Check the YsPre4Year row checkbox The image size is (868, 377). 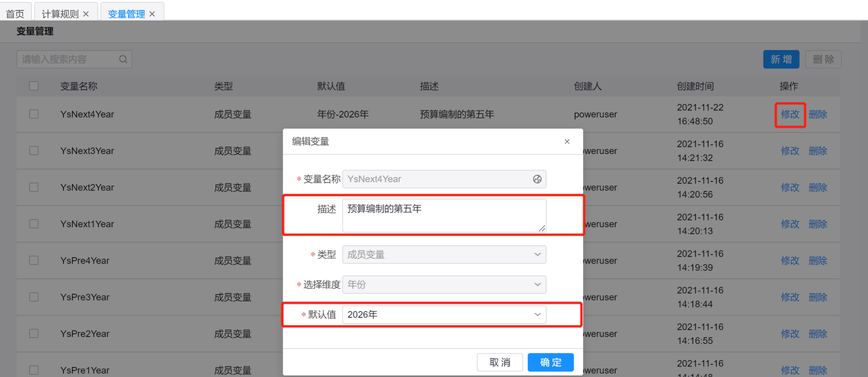[x=34, y=261]
